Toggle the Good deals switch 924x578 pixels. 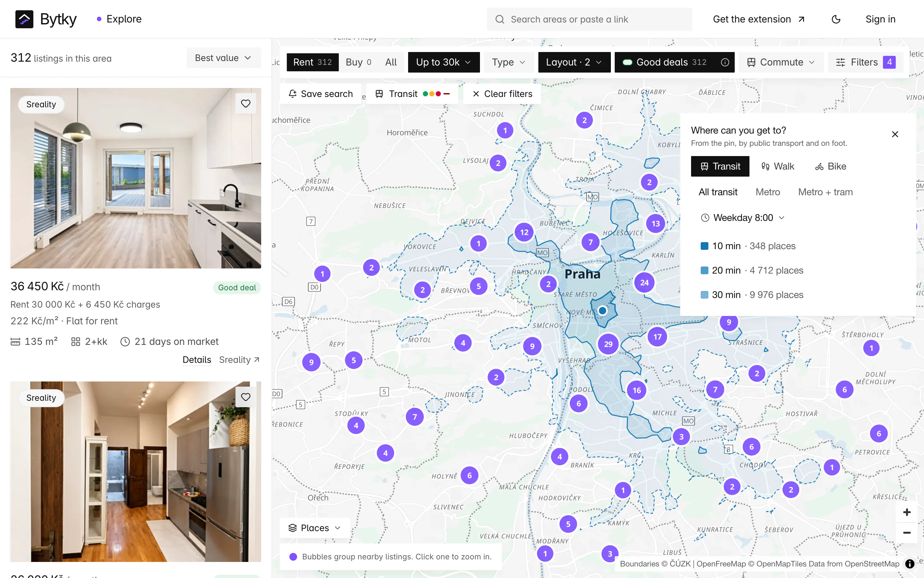point(627,62)
